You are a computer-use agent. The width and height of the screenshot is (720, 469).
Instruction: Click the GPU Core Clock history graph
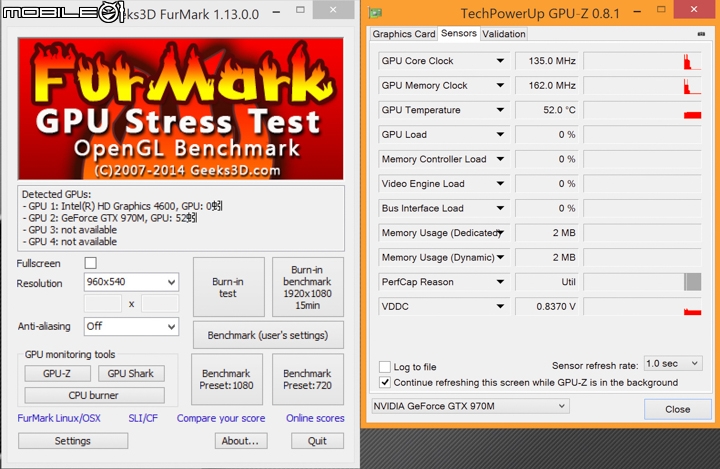pyautogui.click(x=642, y=61)
